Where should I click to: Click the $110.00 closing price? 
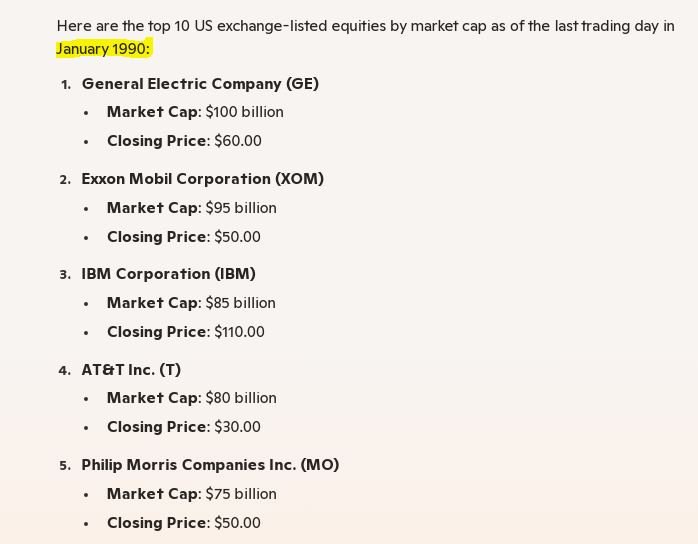click(239, 332)
